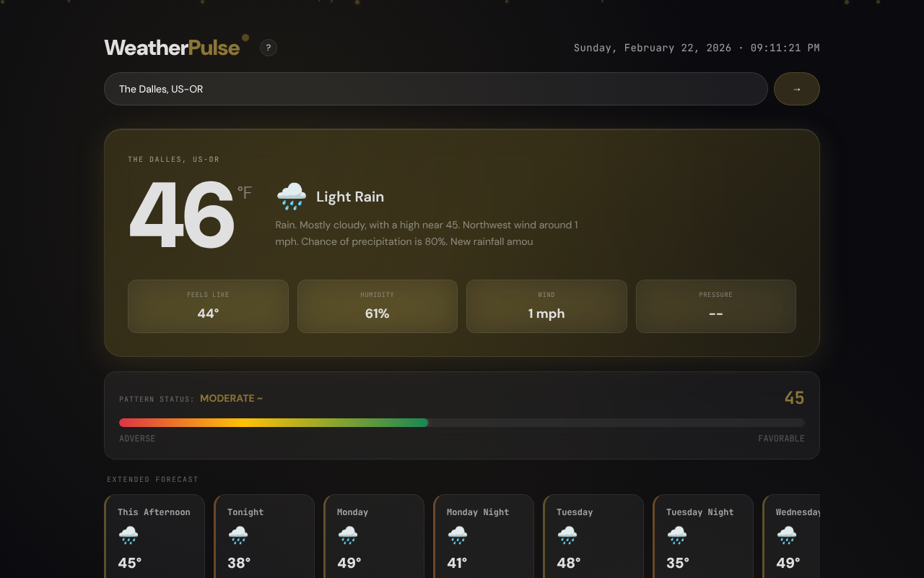Click THE DALLES, US-OR location heading
This screenshot has width=924, height=578.
173,159
